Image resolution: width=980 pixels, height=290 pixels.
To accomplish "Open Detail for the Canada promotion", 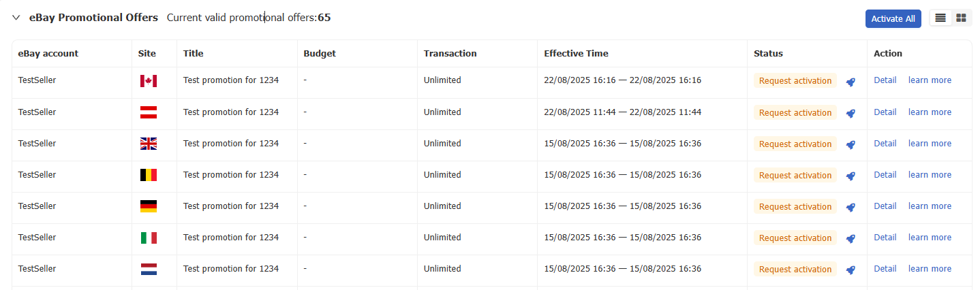I will 885,80.
